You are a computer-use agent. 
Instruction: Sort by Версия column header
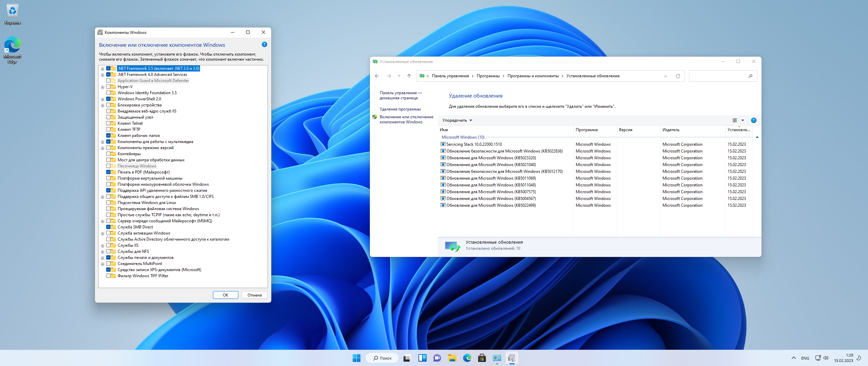pyautogui.click(x=638, y=130)
